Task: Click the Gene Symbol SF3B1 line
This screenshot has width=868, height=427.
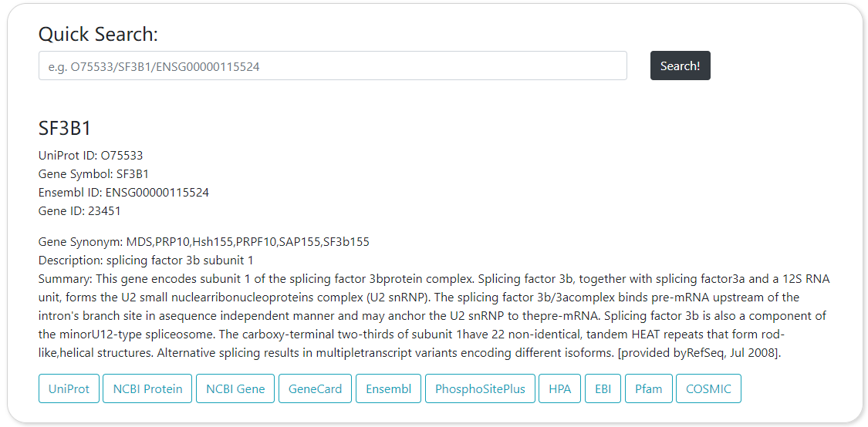Action: 93,174
